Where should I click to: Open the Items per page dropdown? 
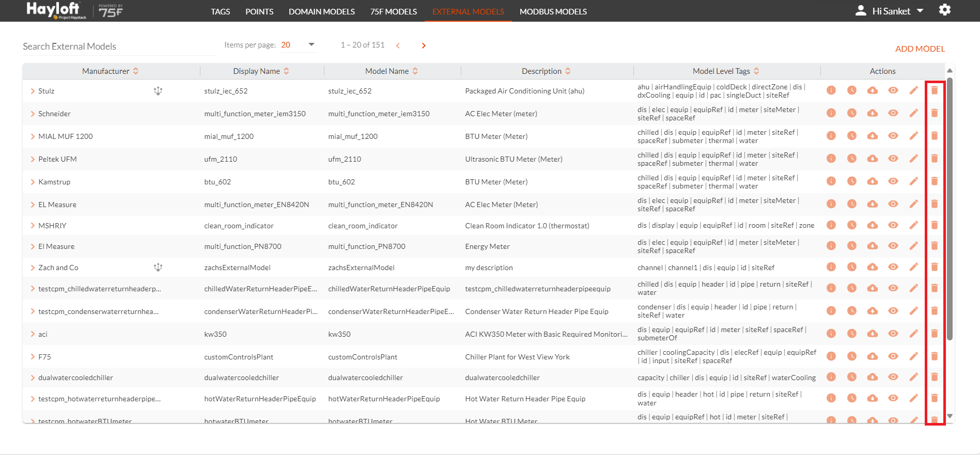tap(298, 45)
